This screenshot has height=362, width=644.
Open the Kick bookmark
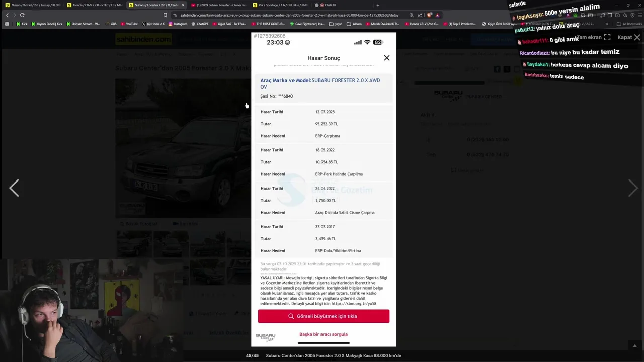click(x=22, y=24)
